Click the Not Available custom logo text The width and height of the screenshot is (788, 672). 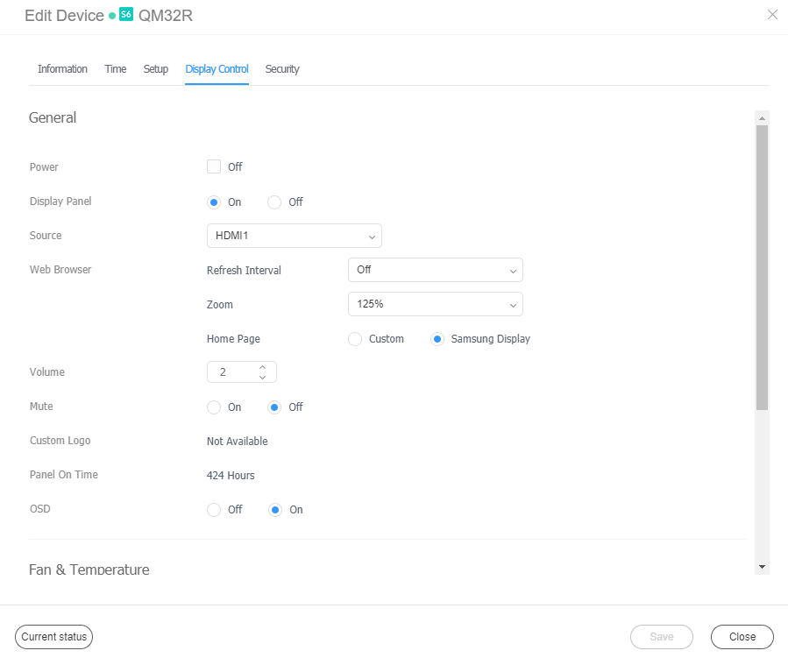coord(238,441)
